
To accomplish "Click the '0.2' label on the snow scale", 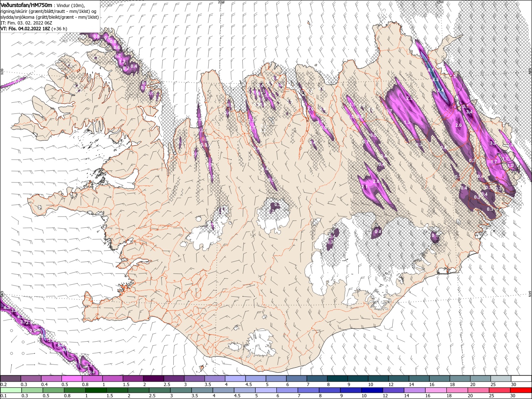I will 3,384.
